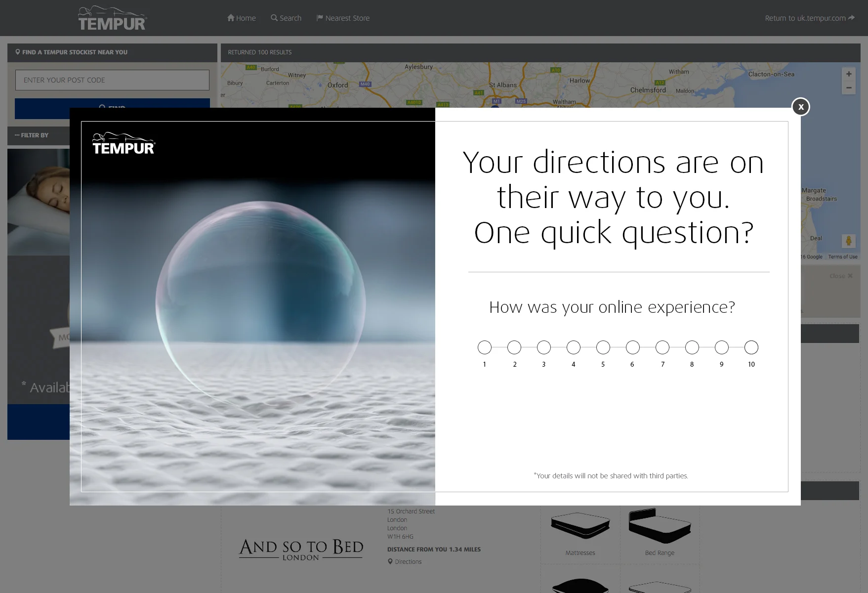Click Return to uk.tempur.com link
Image resolution: width=868 pixels, height=593 pixels.
pos(810,18)
